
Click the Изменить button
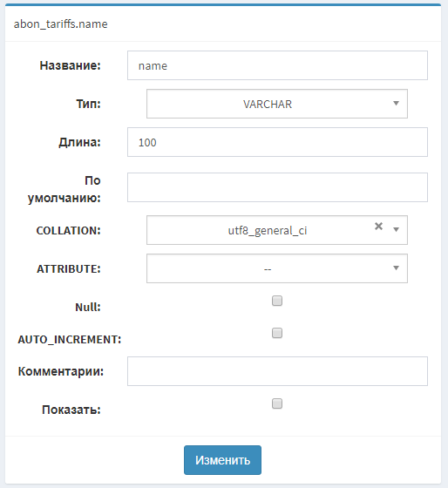pos(222,460)
